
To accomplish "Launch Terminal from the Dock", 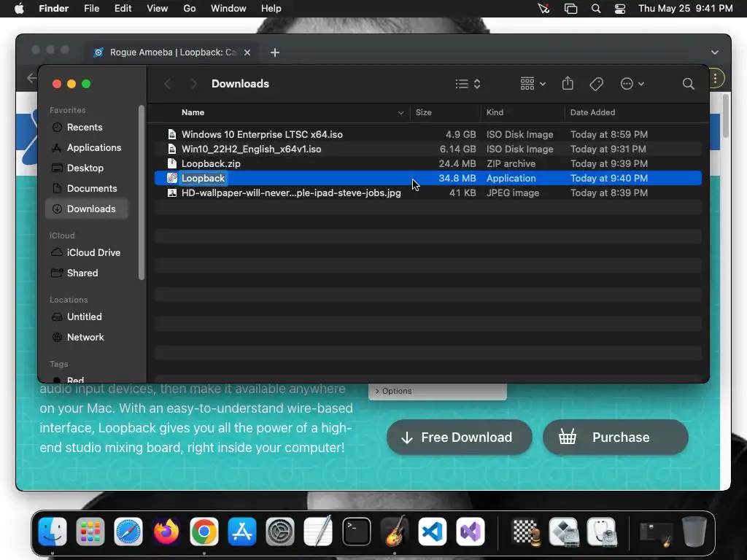I will coord(356,532).
